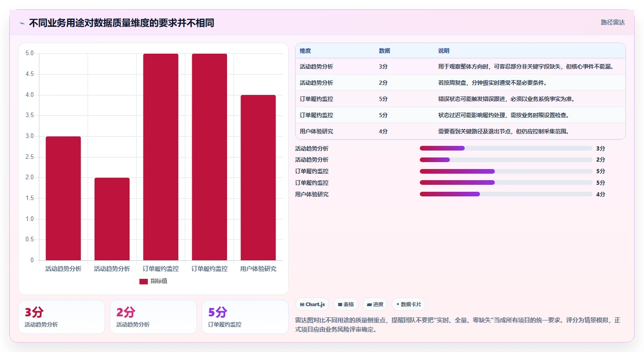Viewport: 644px width, 352px height.
Task: Click the lightning icon beside the page title
Action: coord(22,23)
